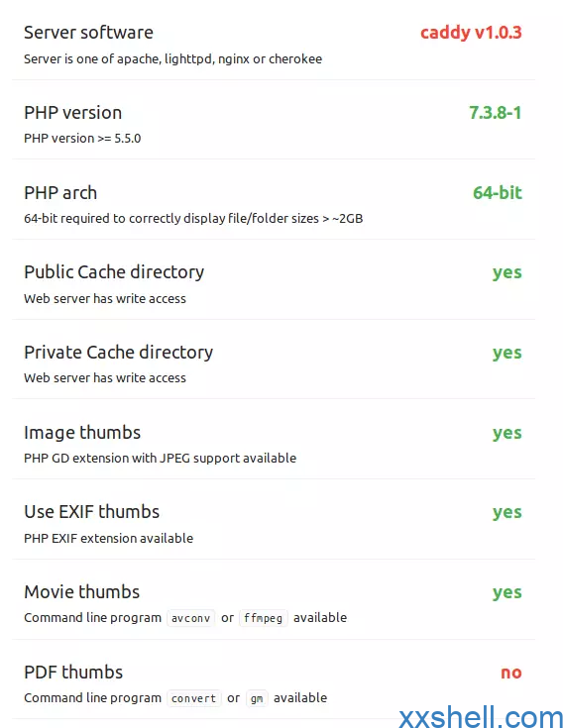Viewport: 563px width, 728px height.
Task: Click the avconv code label
Action: (x=191, y=618)
